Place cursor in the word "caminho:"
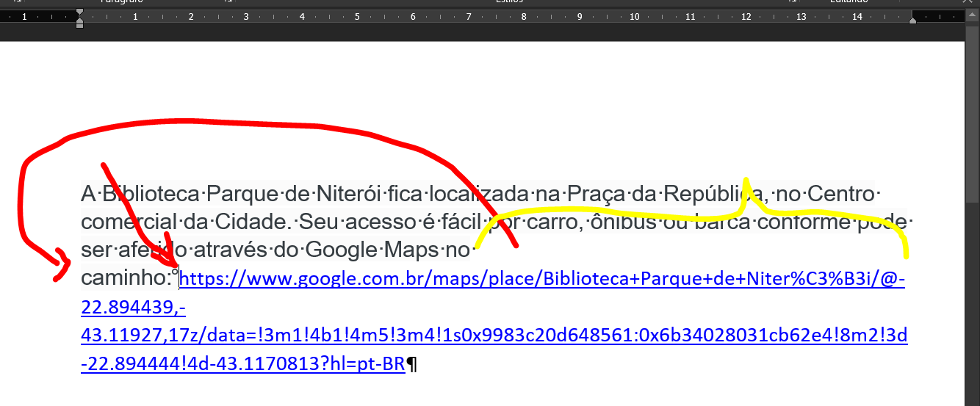 [x=126, y=278]
